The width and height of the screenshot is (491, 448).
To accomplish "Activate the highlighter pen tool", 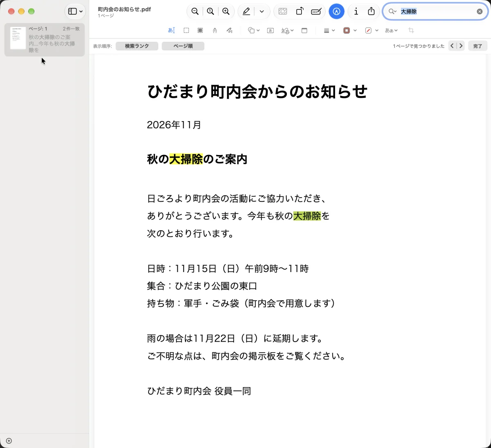I will tap(246, 11).
